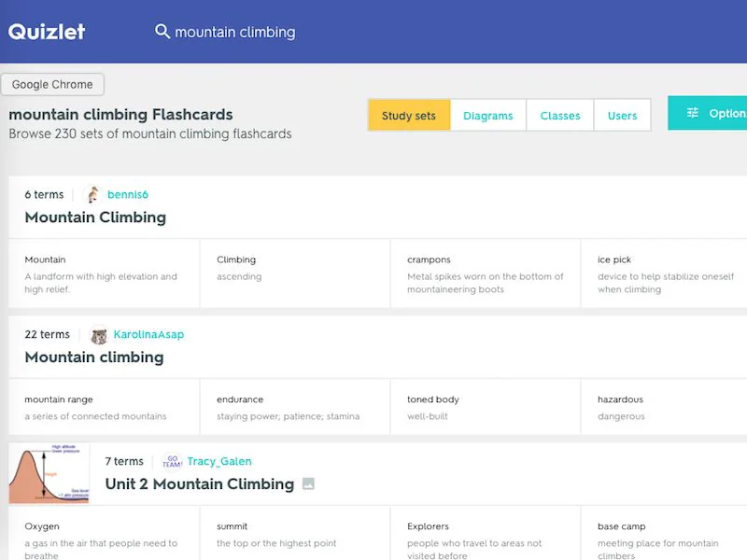Viewport: 747px width, 560px height.
Task: Open the Tracy_Galen avatar icon
Action: point(172,461)
